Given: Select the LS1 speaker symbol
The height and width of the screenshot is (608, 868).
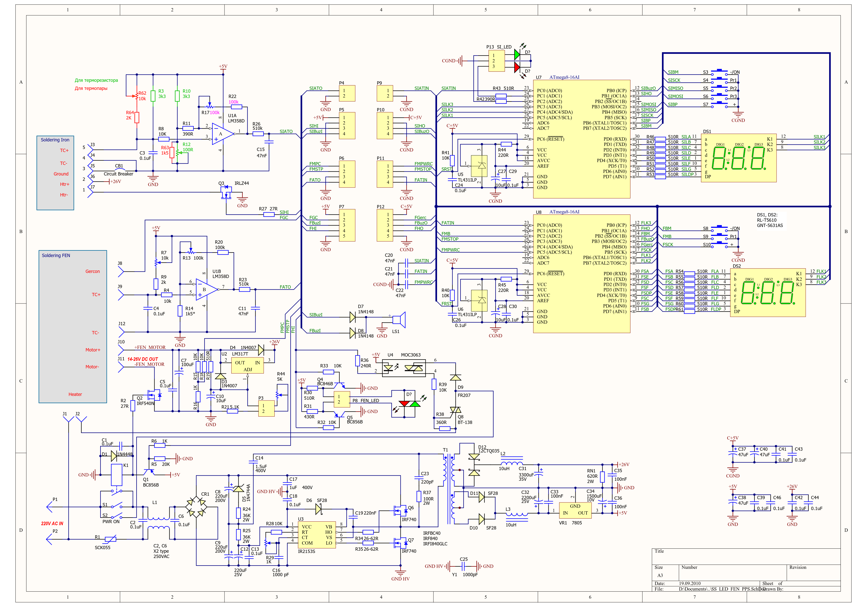Looking at the screenshot, I should pyautogui.click(x=399, y=320).
